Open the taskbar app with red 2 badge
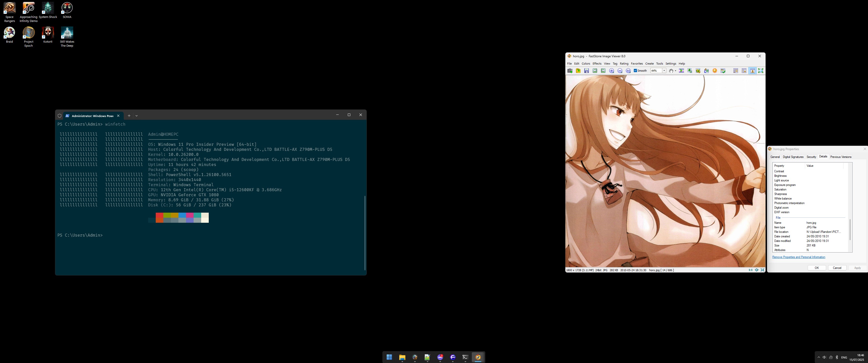Viewport: 868px width, 363px height. 440,357
